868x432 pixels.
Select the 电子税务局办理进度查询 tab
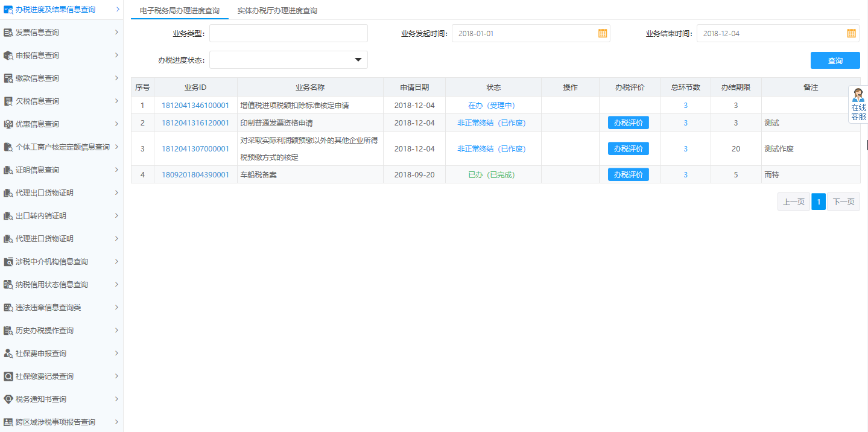[x=178, y=10]
